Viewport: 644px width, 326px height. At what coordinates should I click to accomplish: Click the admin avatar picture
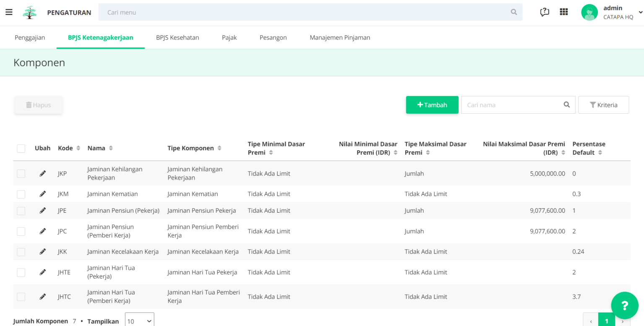coord(589,12)
